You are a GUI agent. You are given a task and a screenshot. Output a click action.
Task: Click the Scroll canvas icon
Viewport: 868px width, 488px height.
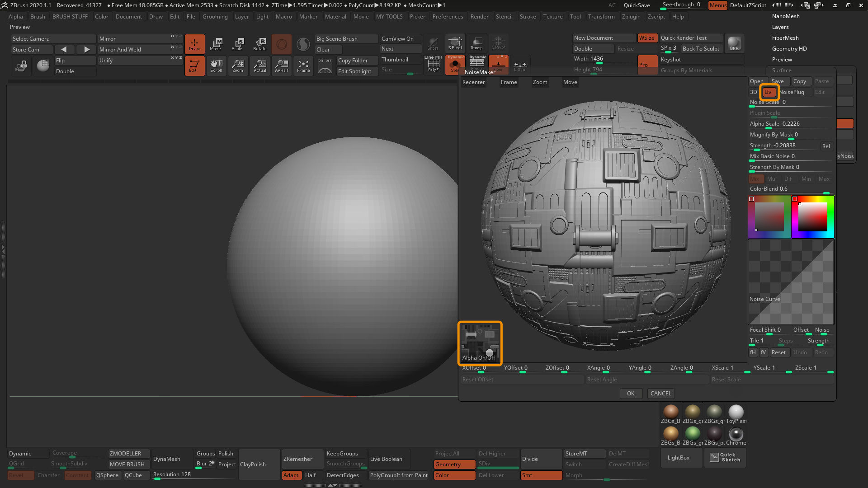216,66
